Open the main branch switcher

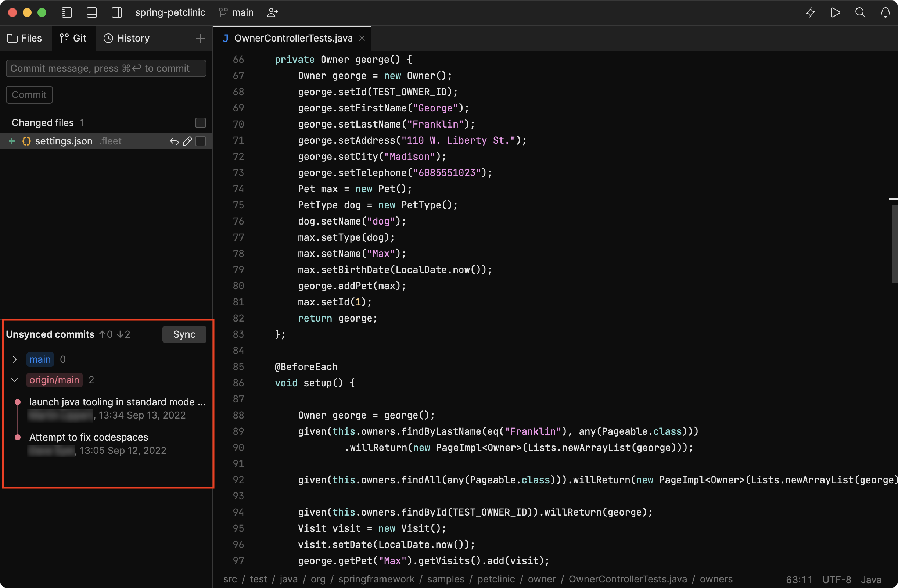(x=236, y=12)
